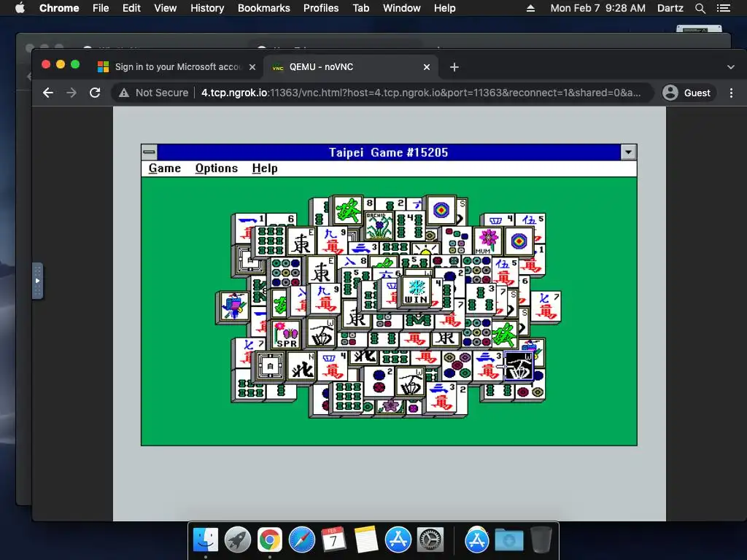Open the Game menu in Taipei
Screen dimensions: 747x560
click(x=164, y=168)
